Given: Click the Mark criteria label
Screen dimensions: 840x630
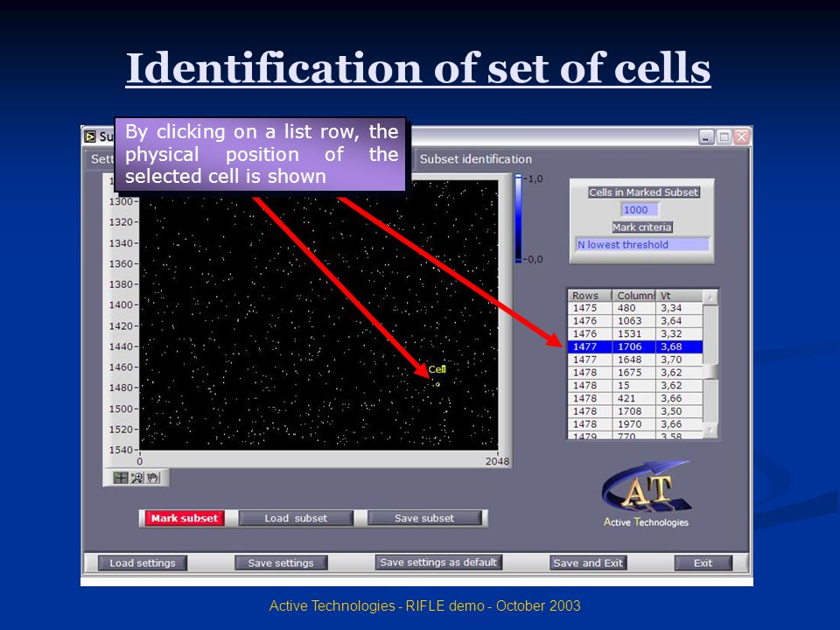Looking at the screenshot, I should point(641,227).
